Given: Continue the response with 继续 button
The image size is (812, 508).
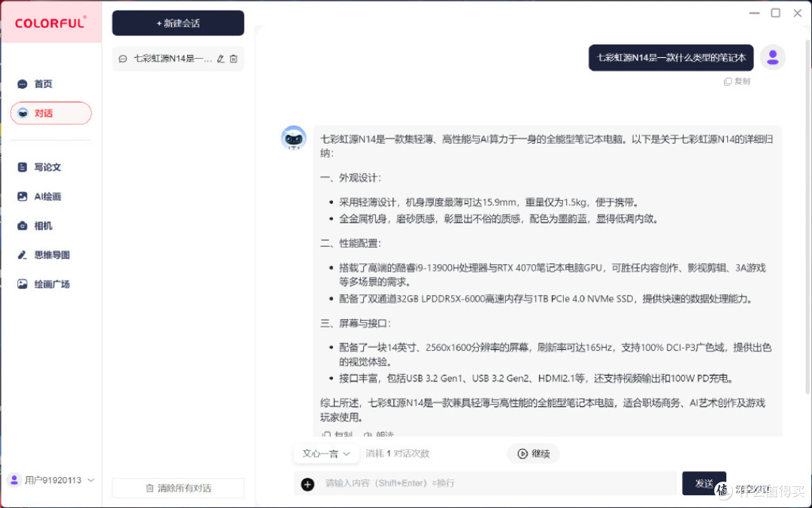Looking at the screenshot, I should 533,454.
